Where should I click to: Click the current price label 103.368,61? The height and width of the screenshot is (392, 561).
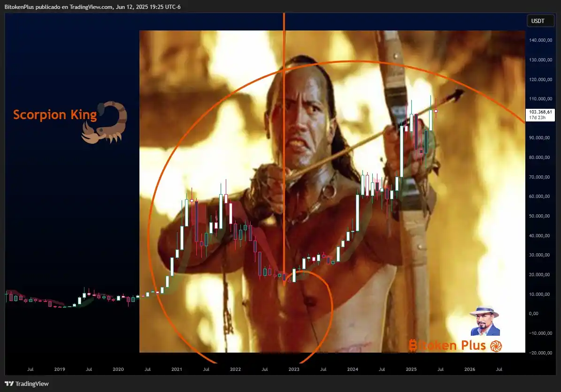(x=540, y=112)
